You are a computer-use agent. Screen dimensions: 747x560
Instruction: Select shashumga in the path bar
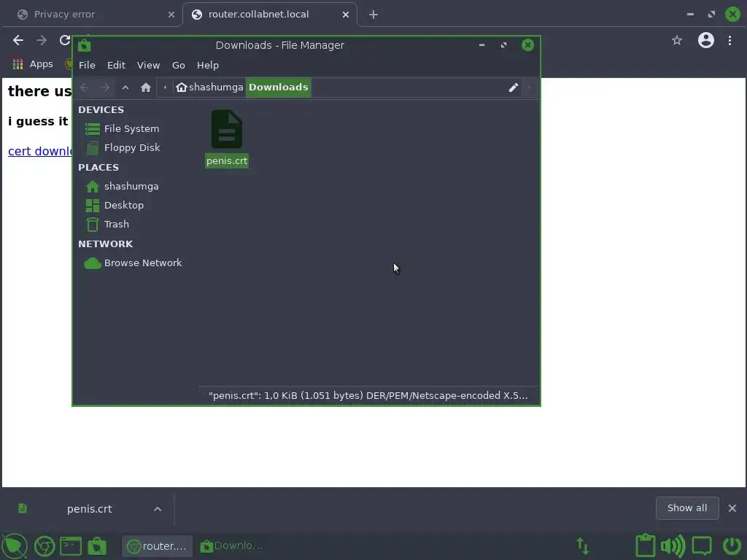[x=209, y=87]
